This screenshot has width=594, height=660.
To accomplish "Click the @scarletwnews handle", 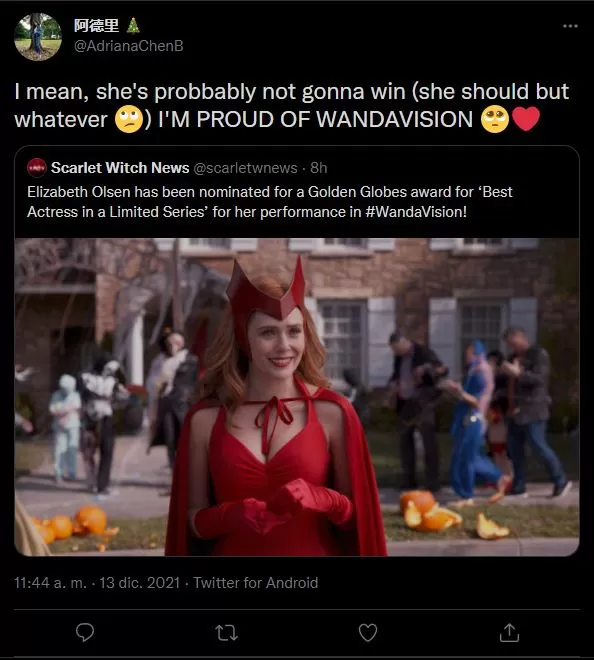I will (245, 168).
